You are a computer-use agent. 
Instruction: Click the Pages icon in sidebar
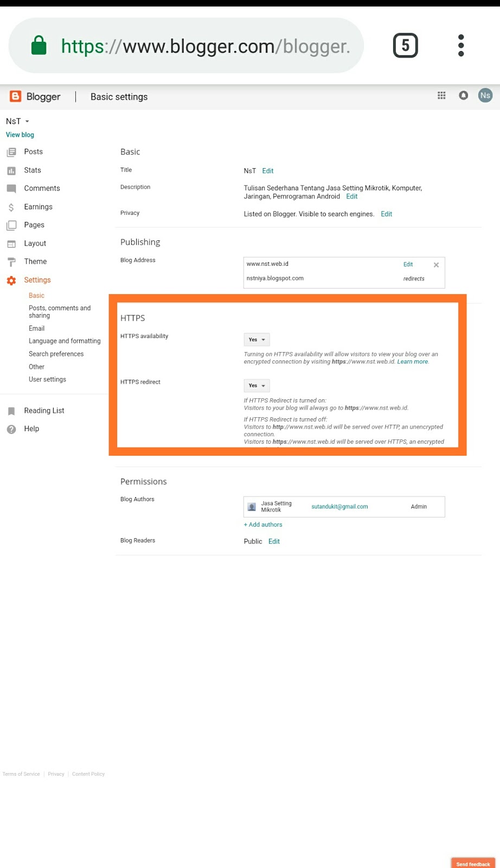(x=11, y=225)
